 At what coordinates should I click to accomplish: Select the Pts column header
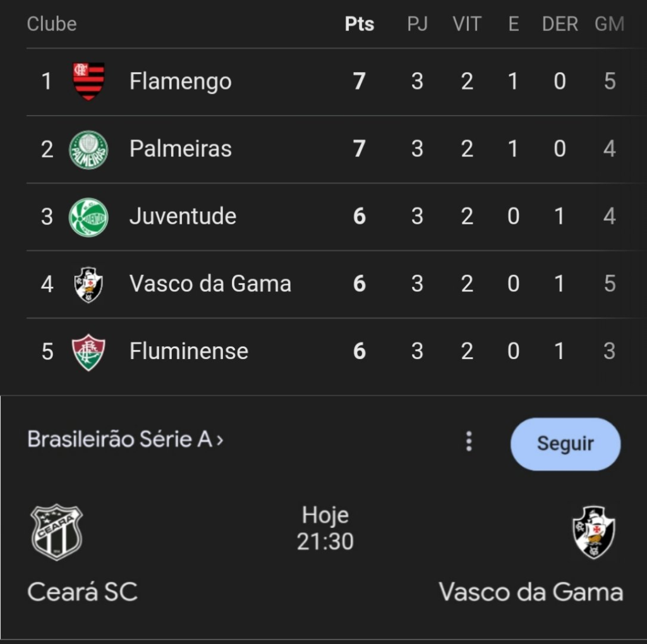tap(359, 25)
